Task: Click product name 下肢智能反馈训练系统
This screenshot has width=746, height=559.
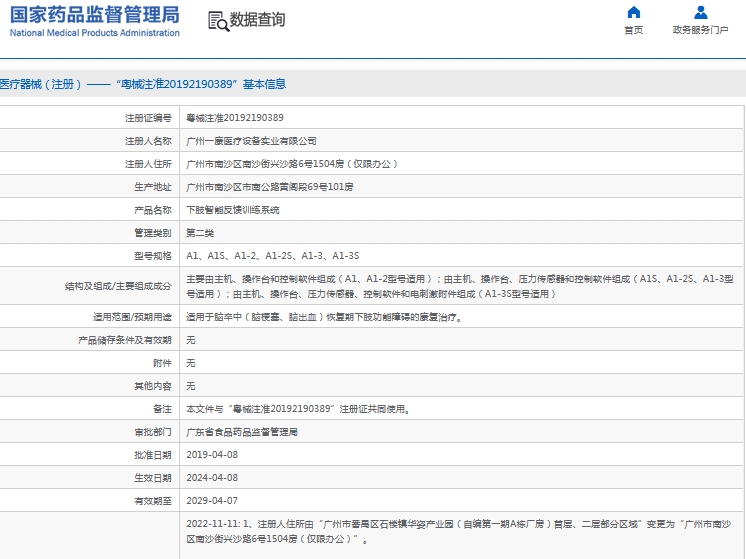Action: tap(233, 210)
